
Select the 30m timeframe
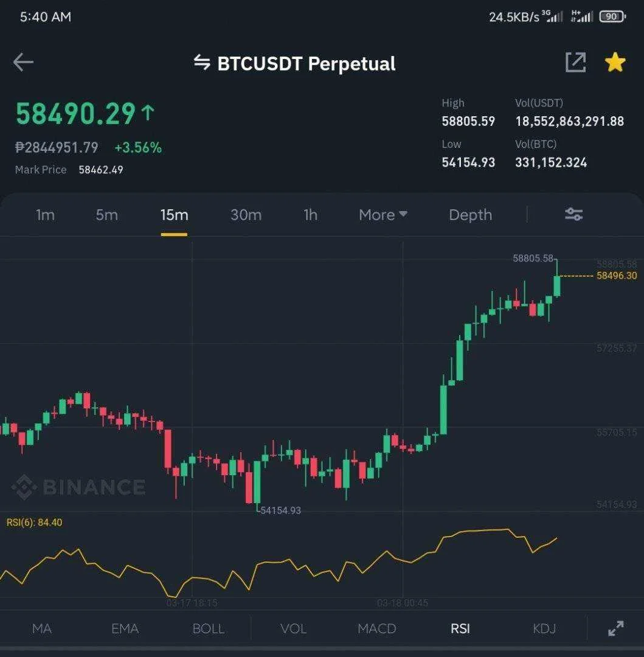(246, 215)
